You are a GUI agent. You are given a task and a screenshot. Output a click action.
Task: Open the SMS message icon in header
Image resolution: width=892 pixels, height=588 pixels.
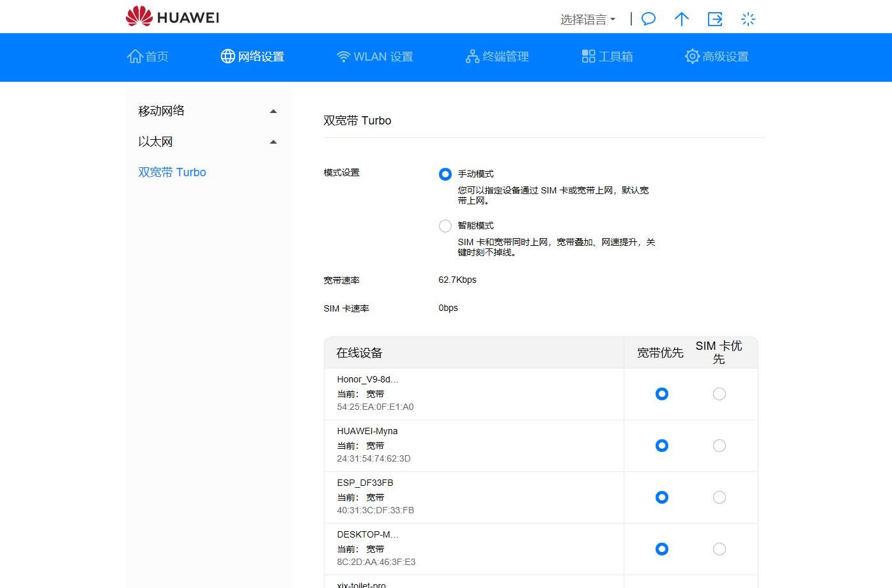[648, 19]
